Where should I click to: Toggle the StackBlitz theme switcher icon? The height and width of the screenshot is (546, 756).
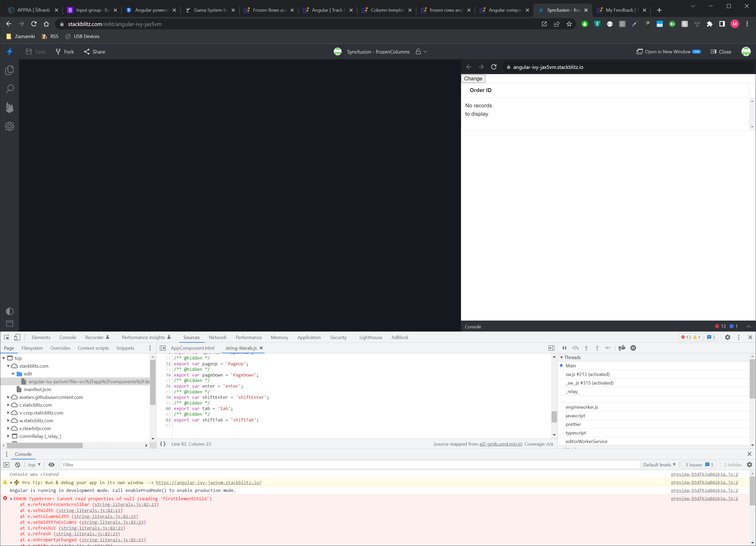[10, 311]
